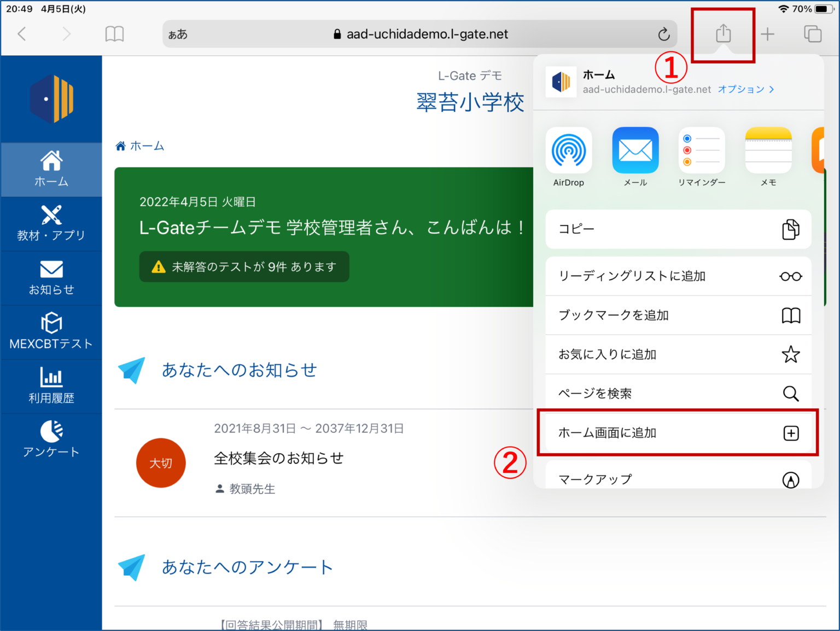Choose ホーム画面に追加 from the share sheet
This screenshot has width=840, height=631.
[678, 432]
